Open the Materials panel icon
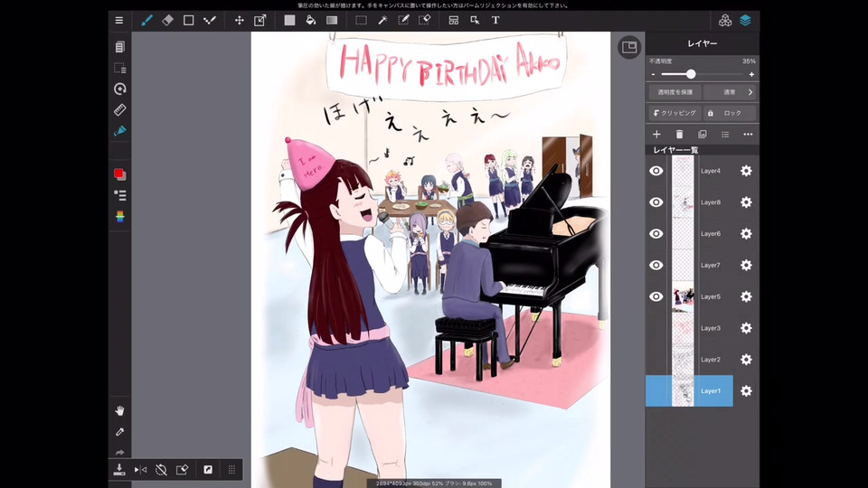Screen dimensions: 868x488 [725, 21]
